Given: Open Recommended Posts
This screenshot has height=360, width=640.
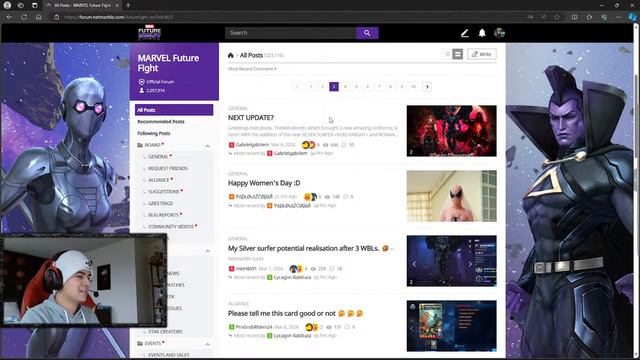Looking at the screenshot, I should coord(161,122).
